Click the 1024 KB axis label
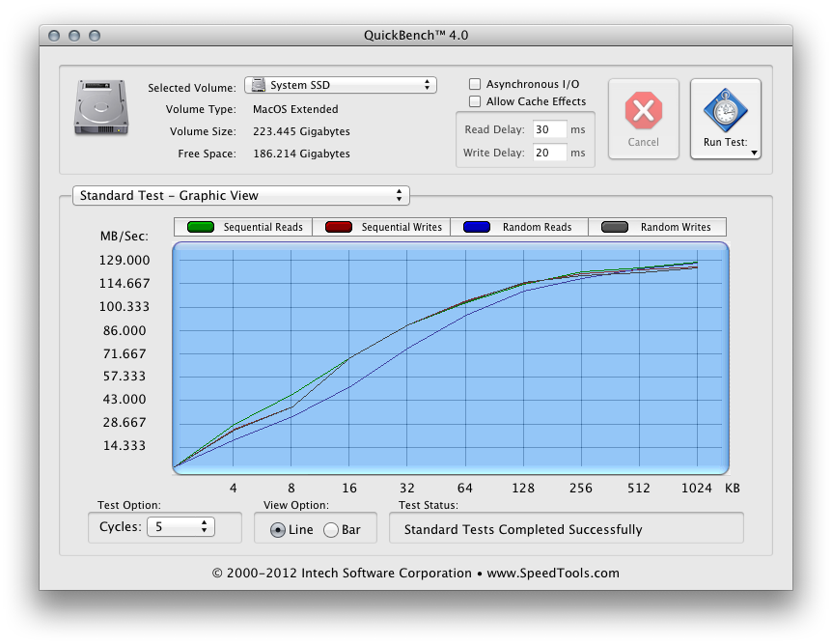This screenshot has width=832, height=644. coord(697,488)
